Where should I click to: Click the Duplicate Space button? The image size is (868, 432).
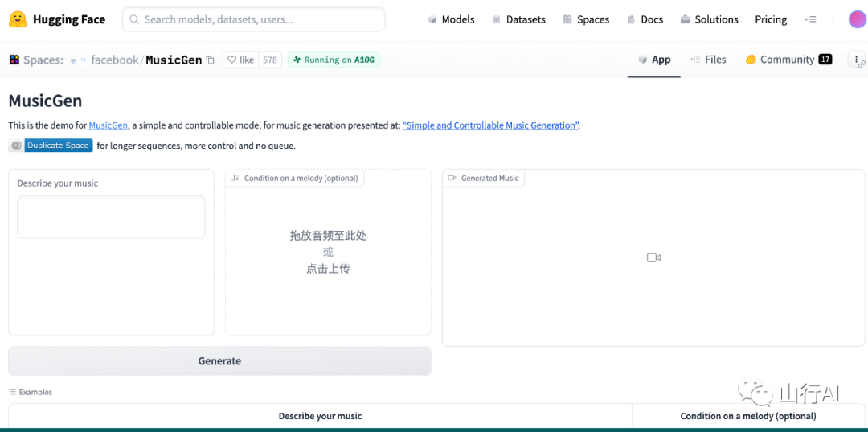pyautogui.click(x=51, y=146)
